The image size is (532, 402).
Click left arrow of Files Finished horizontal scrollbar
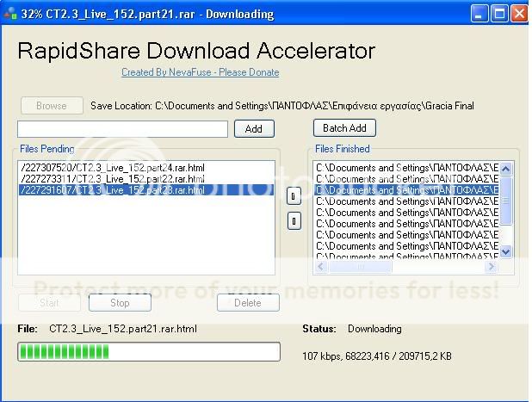pyautogui.click(x=322, y=267)
